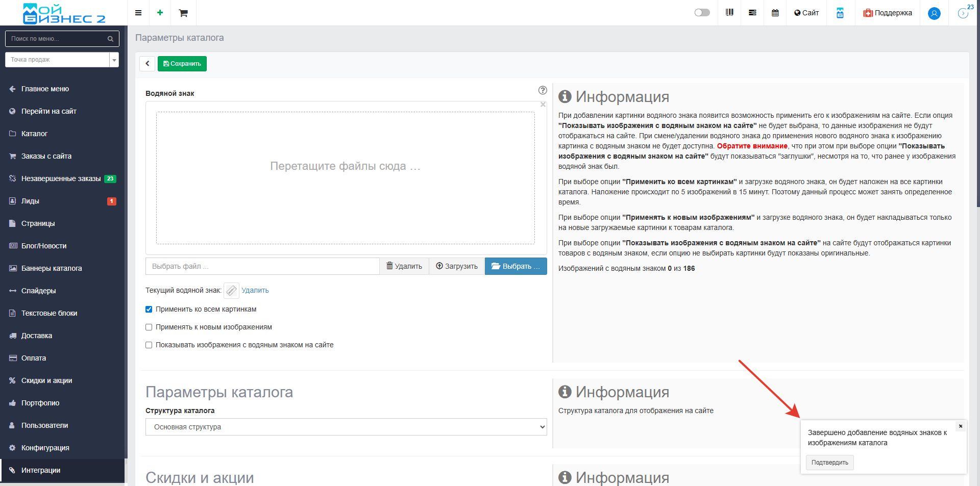Click the green 'Сохранить' button
980x486 pixels.
point(182,64)
